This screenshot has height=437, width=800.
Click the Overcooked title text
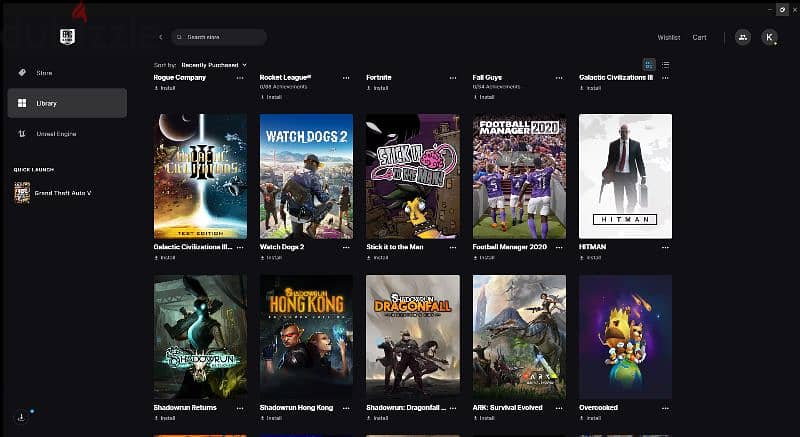point(598,408)
